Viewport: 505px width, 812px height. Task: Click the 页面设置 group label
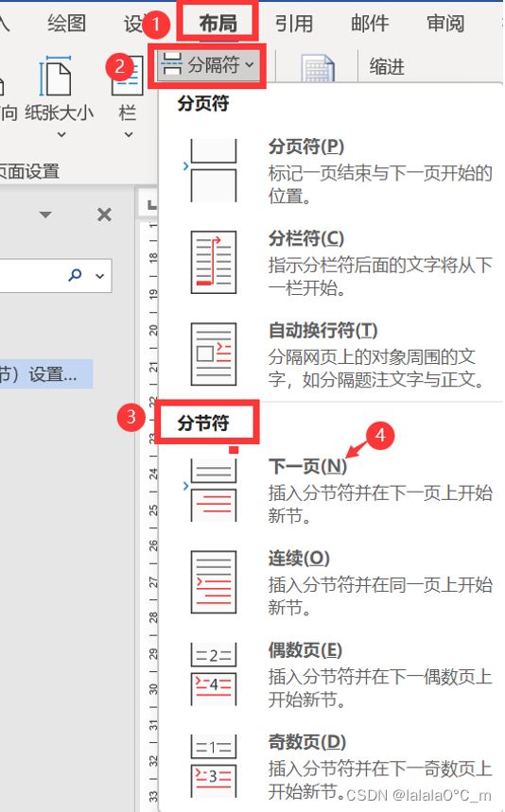pyautogui.click(x=29, y=171)
